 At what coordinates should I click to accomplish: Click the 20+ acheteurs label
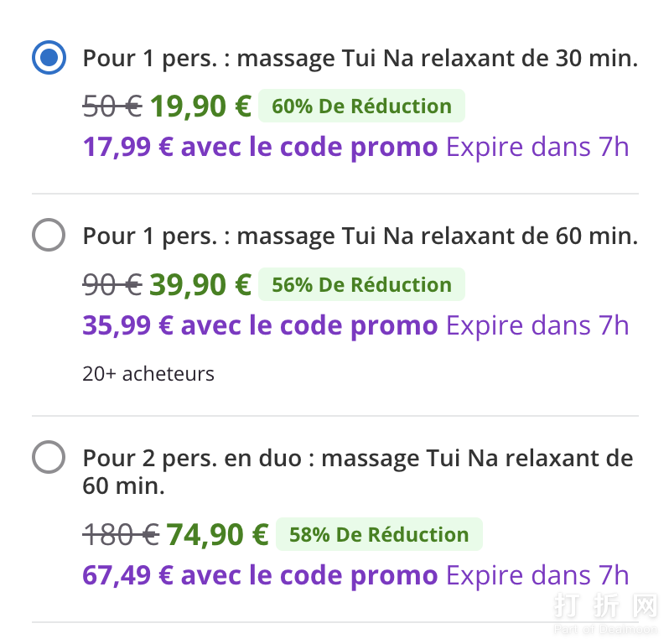(148, 373)
